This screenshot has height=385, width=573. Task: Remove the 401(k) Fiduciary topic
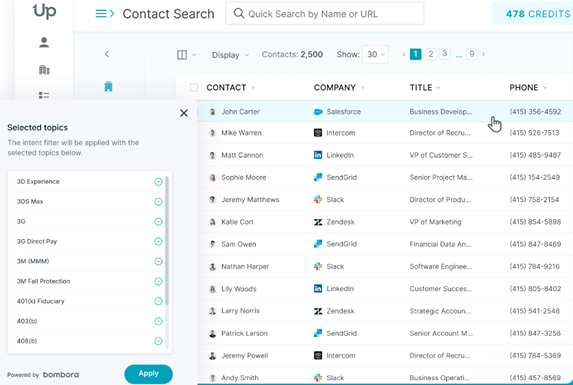point(158,301)
